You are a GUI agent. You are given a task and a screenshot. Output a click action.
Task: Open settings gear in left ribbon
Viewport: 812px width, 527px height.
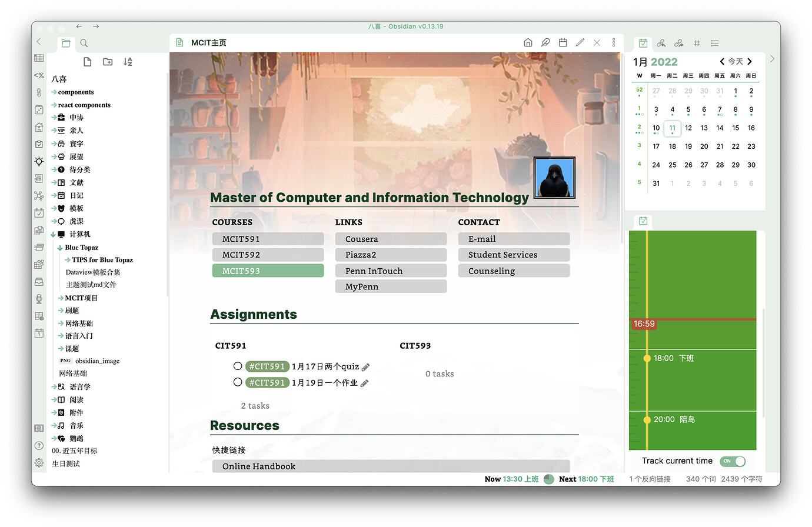[x=39, y=463]
